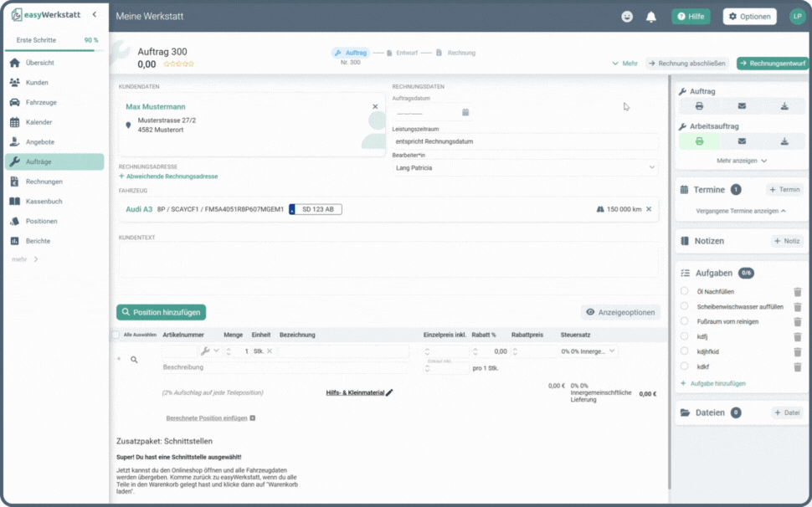The width and height of the screenshot is (812, 507).
Task: Remove customer Max Mustermann
Action: (x=375, y=106)
